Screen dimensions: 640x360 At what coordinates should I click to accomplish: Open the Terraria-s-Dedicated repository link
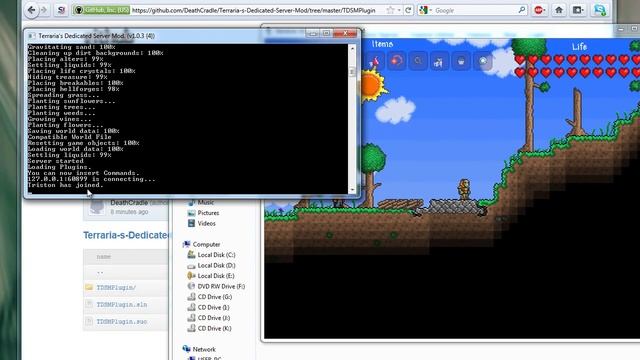[x=126, y=235]
